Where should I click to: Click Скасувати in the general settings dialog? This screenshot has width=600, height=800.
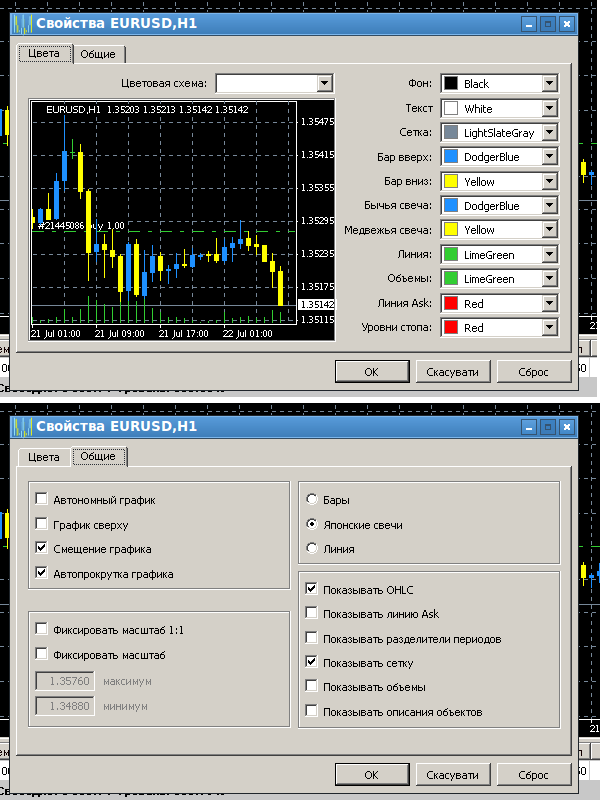[453, 774]
